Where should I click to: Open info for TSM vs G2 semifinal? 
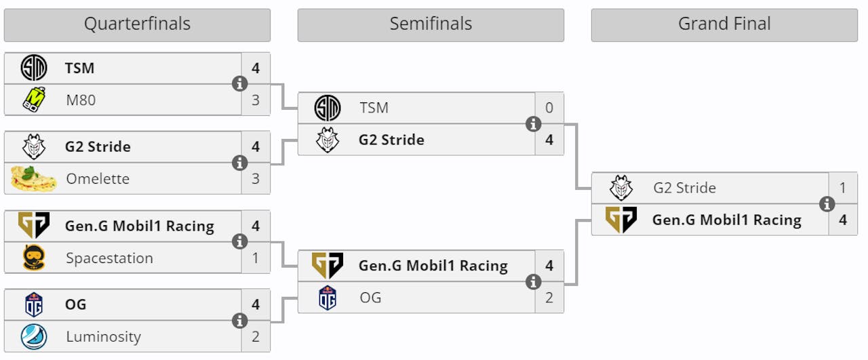[533, 124]
